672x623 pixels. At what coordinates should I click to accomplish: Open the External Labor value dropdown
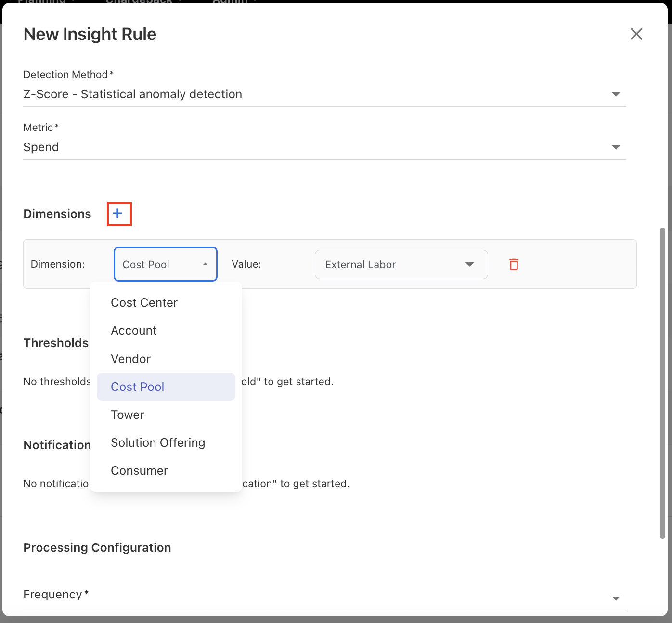pos(395,264)
